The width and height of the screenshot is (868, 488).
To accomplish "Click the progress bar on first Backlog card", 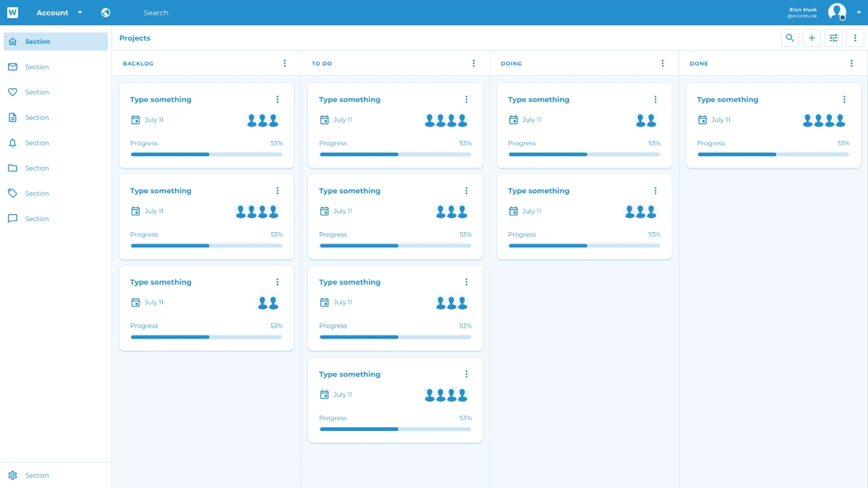I will (x=206, y=154).
